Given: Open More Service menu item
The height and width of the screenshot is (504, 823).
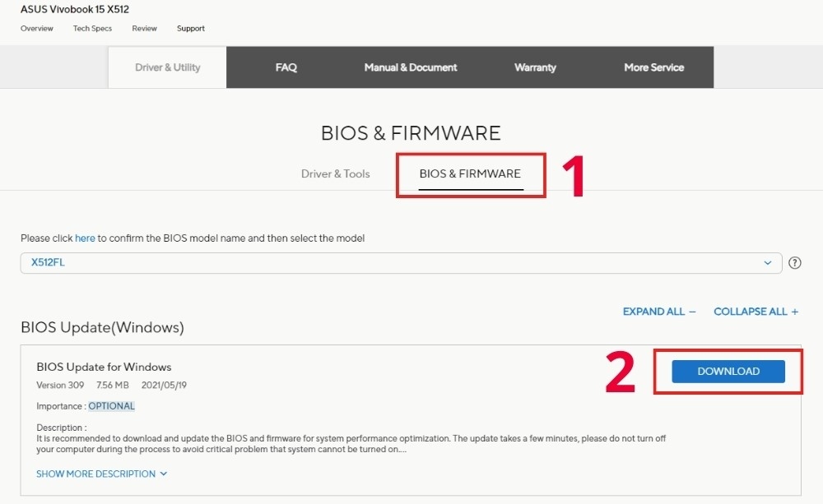Looking at the screenshot, I should (x=654, y=67).
